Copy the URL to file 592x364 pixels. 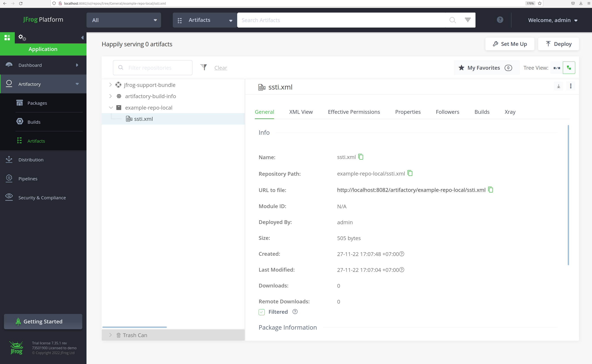pos(491,190)
